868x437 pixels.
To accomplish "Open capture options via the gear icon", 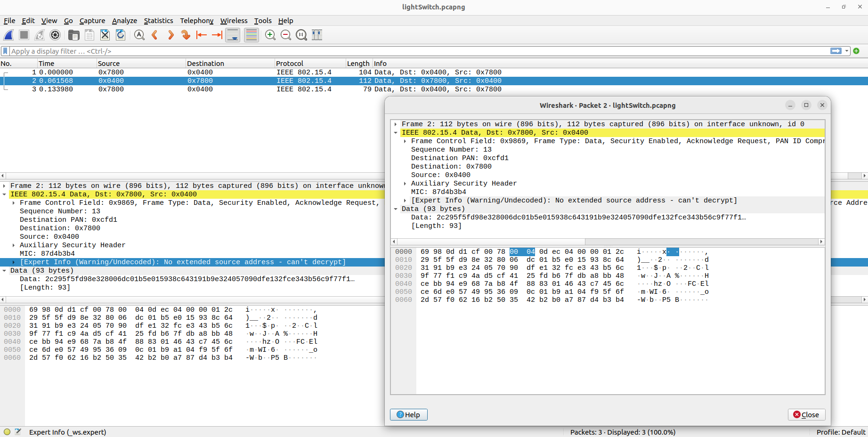I will (x=55, y=35).
